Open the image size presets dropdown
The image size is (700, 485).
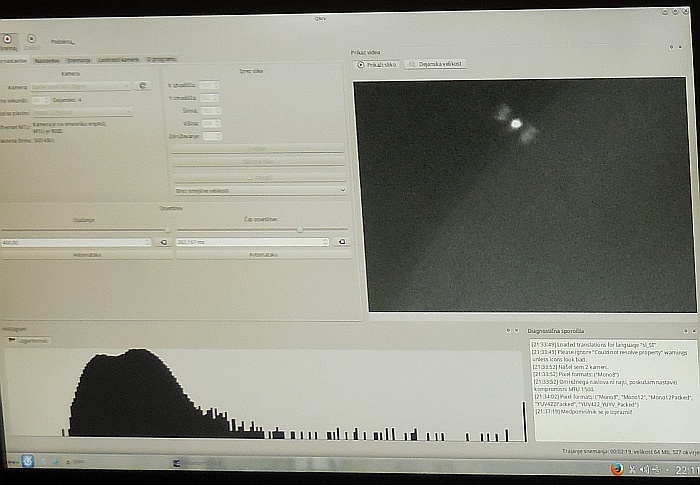pyautogui.click(x=259, y=189)
